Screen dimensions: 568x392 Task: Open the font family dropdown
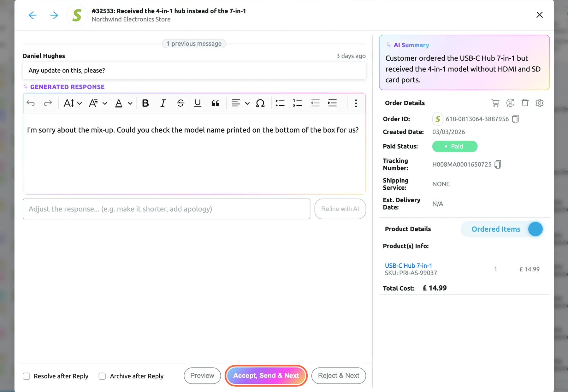click(x=98, y=103)
